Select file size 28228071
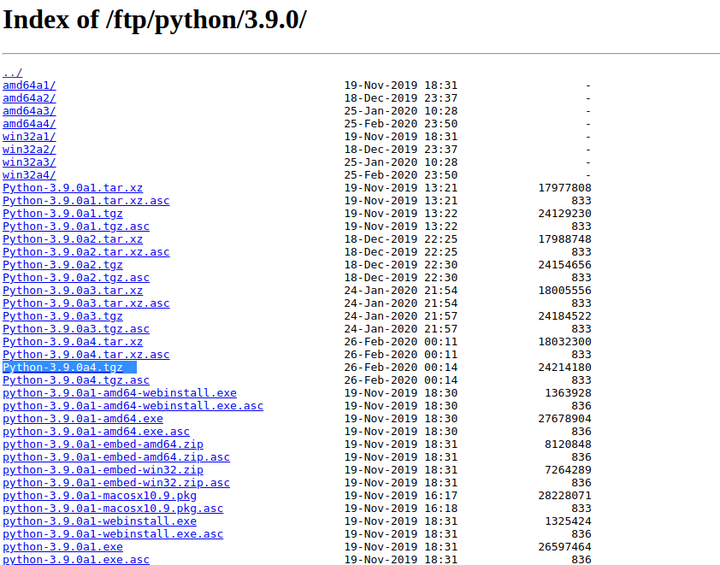Image resolution: width=720 pixels, height=565 pixels. (x=564, y=496)
